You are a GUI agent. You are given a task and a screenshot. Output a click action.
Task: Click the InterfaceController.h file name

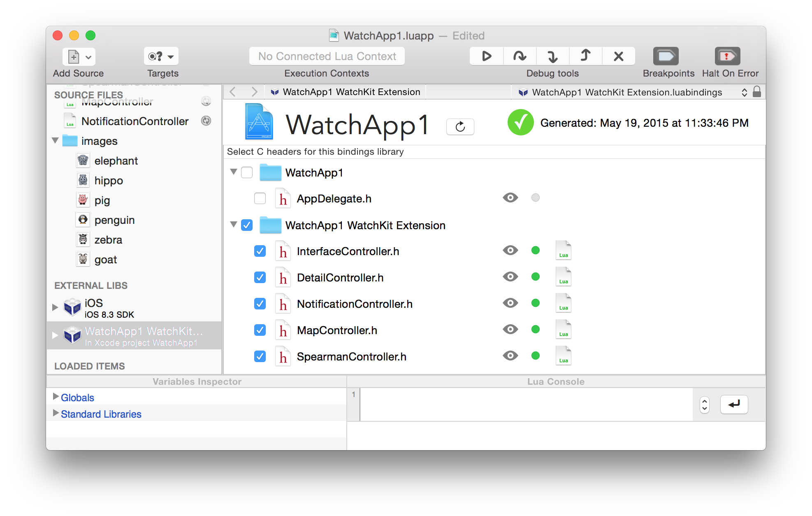click(348, 251)
